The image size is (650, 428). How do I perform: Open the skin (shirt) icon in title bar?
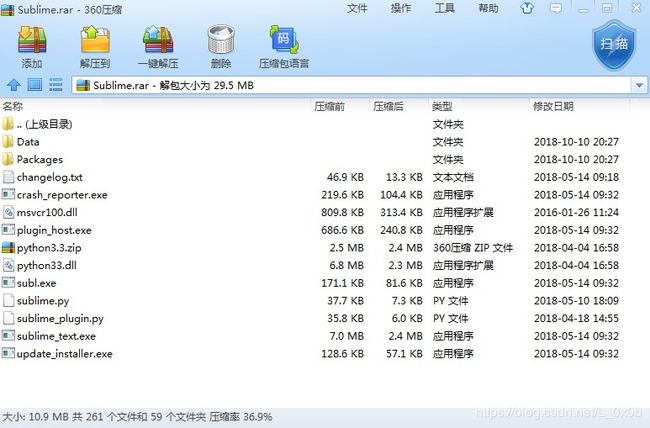[527, 8]
